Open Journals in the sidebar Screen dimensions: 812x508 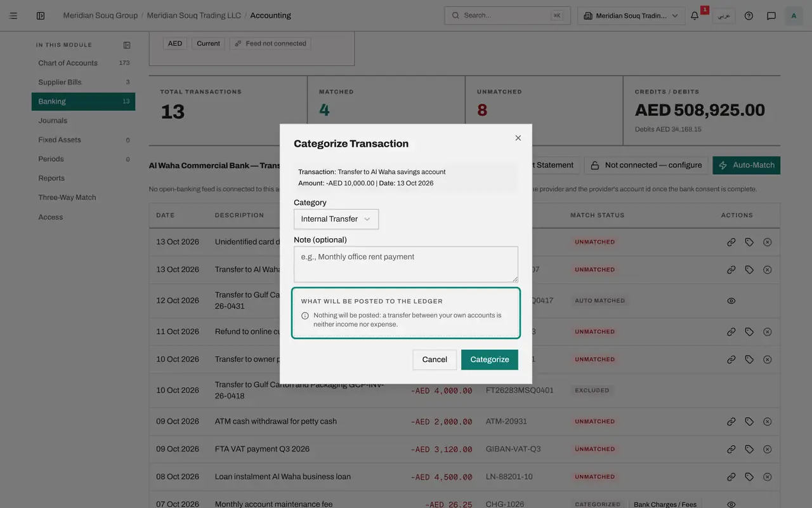tap(83, 121)
